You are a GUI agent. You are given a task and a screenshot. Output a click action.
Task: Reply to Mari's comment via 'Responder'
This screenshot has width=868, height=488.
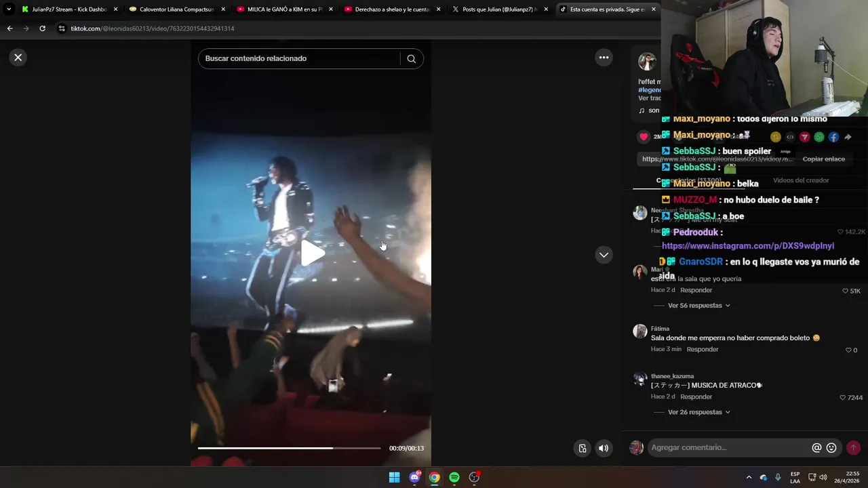click(696, 290)
